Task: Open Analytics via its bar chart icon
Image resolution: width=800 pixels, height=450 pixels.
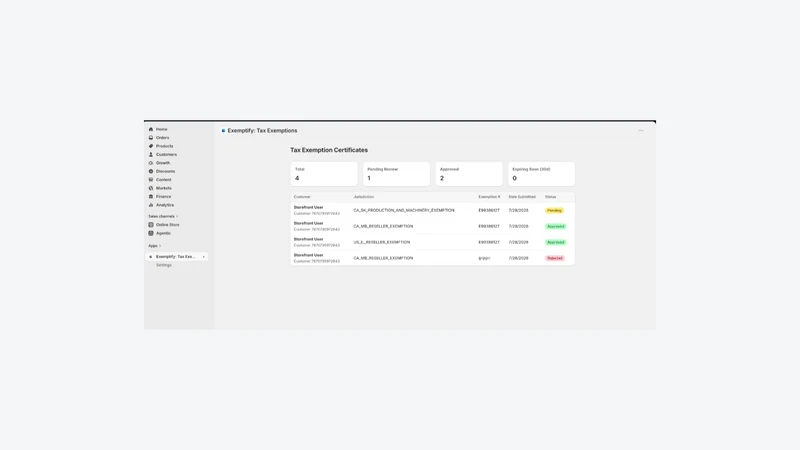Action: tap(151, 205)
